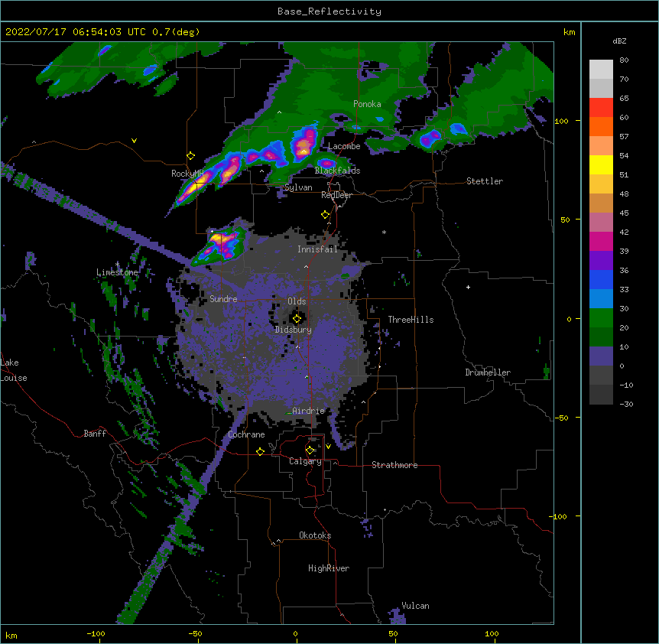Click the RockyMH label

tap(187, 174)
